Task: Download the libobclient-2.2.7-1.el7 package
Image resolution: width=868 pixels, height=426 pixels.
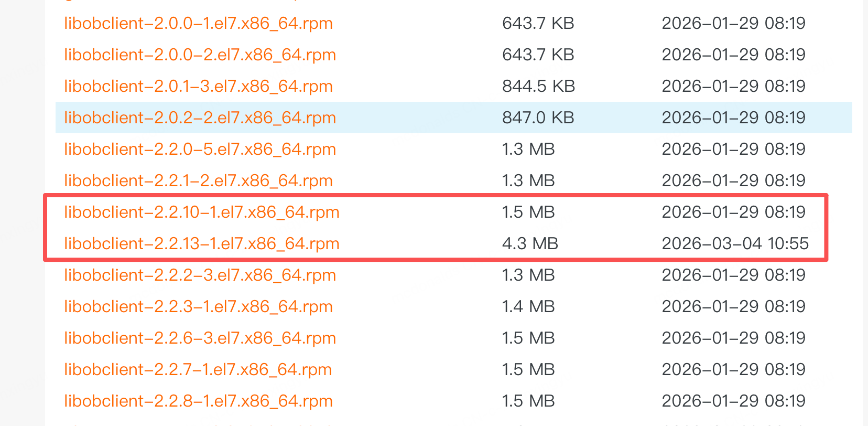Action: click(x=198, y=369)
